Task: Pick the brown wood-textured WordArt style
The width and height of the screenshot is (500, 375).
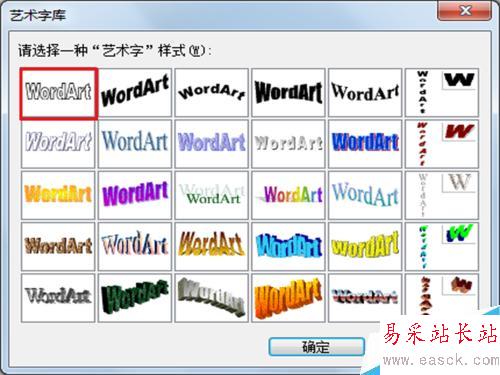Action: [x=58, y=247]
